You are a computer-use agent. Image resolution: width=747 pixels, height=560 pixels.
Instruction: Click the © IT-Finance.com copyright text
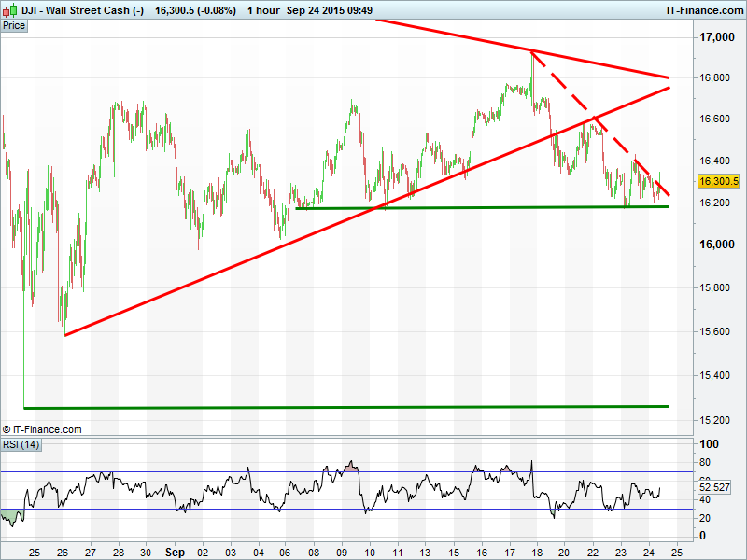tap(42, 429)
